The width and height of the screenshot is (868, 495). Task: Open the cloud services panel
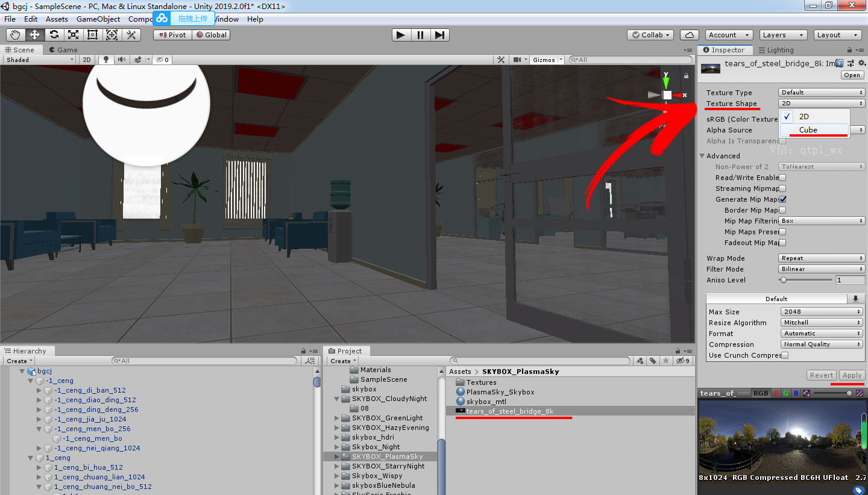(689, 35)
